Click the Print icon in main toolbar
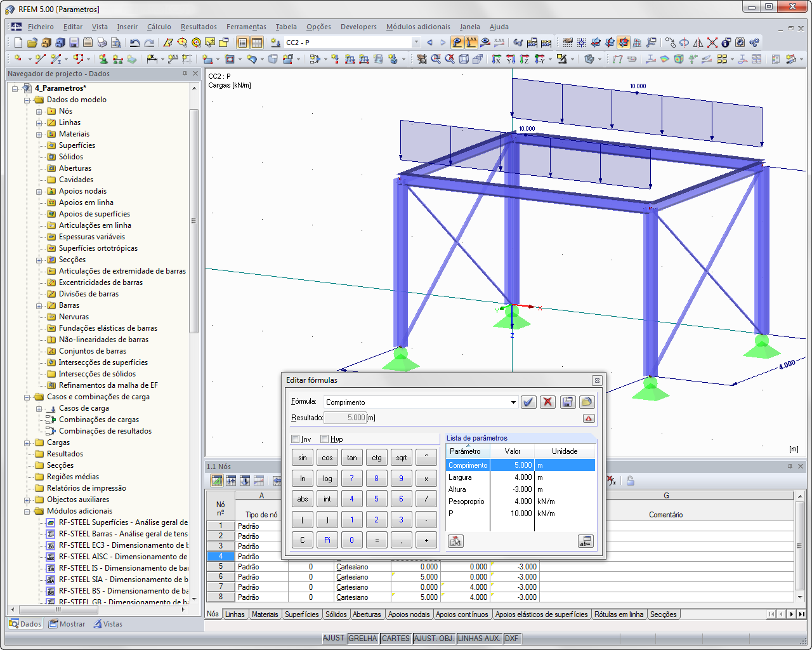 [x=102, y=43]
